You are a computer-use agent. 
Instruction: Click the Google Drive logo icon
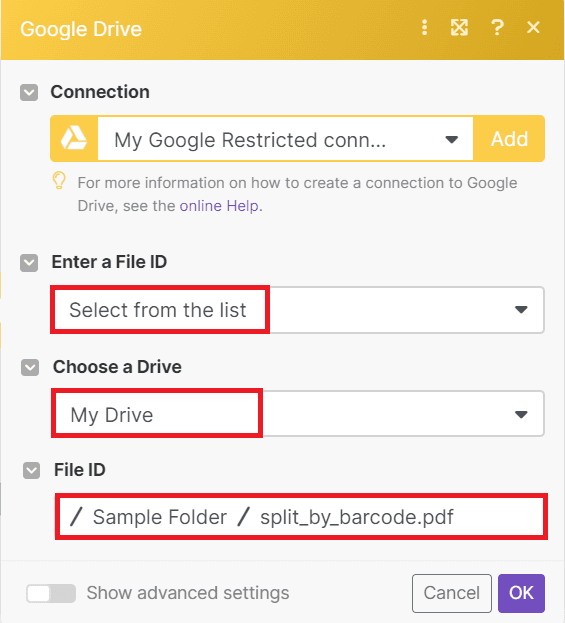[74, 139]
